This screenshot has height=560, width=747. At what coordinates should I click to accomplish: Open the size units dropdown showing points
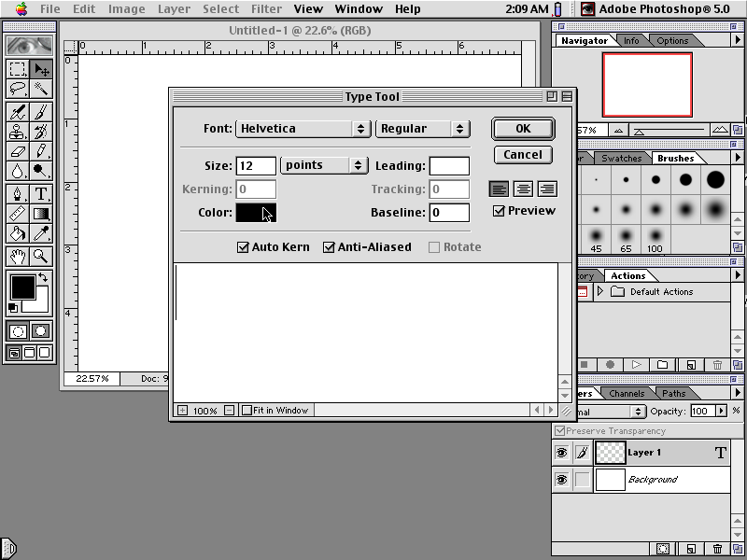click(x=324, y=165)
